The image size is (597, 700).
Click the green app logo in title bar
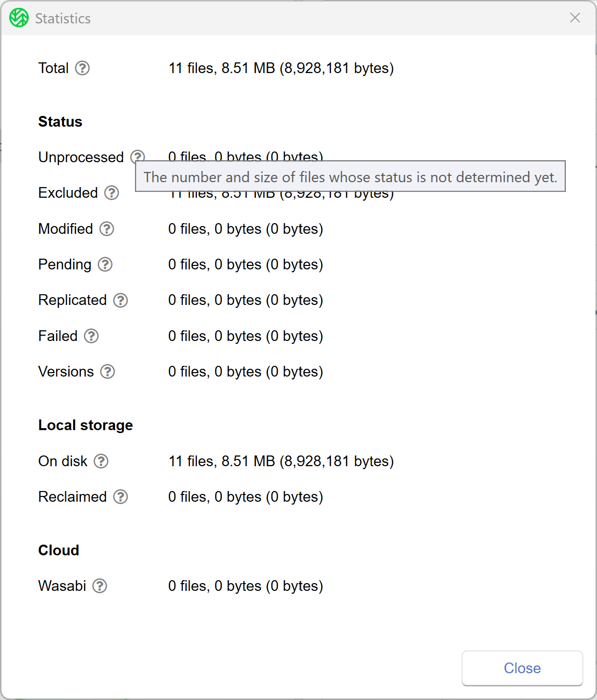click(19, 18)
